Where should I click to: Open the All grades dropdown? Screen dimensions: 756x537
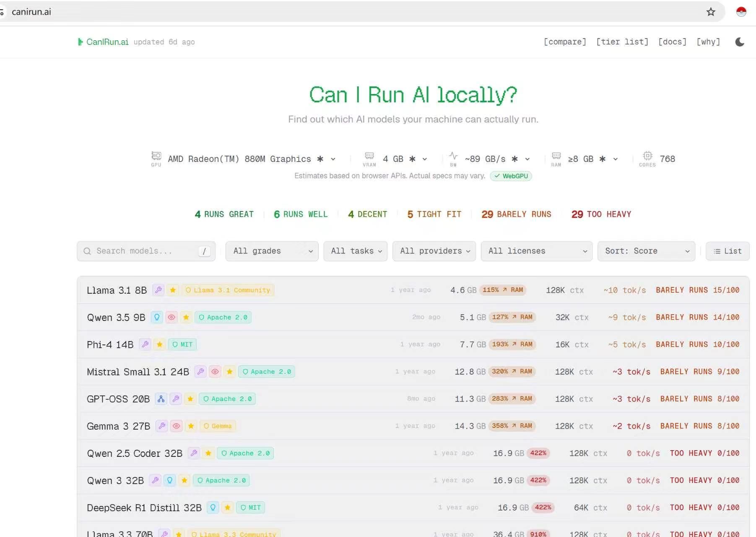(272, 251)
